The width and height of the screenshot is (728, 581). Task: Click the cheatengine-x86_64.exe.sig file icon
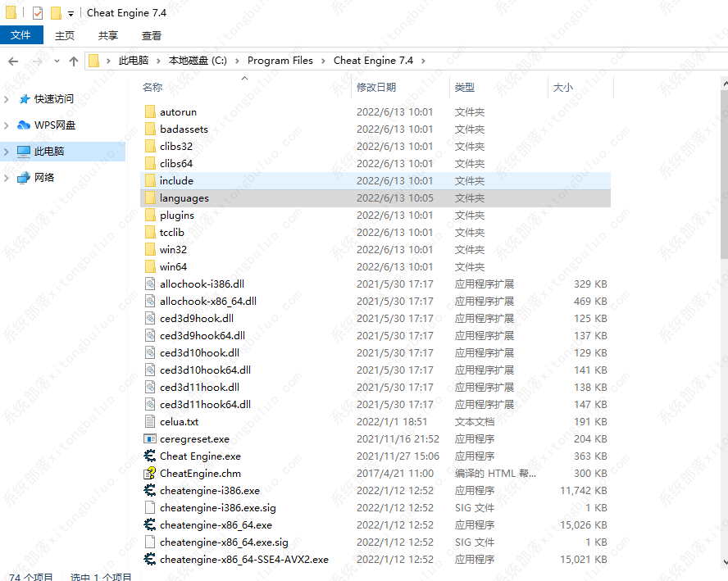(150, 542)
